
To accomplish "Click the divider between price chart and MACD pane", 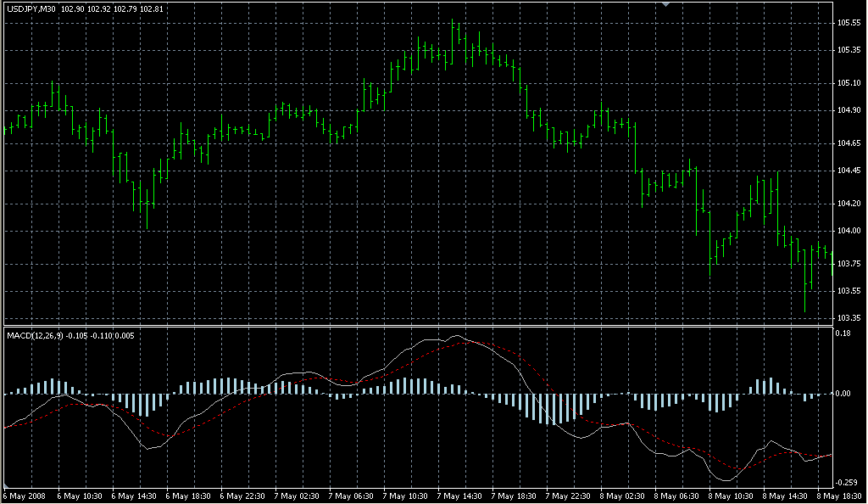I will coord(415,326).
